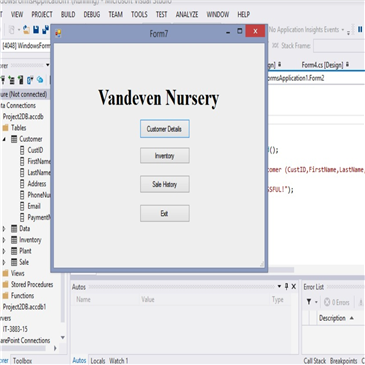The height and width of the screenshot is (365, 365).
Task: Close the Autos panel with X
Action: [294, 286]
